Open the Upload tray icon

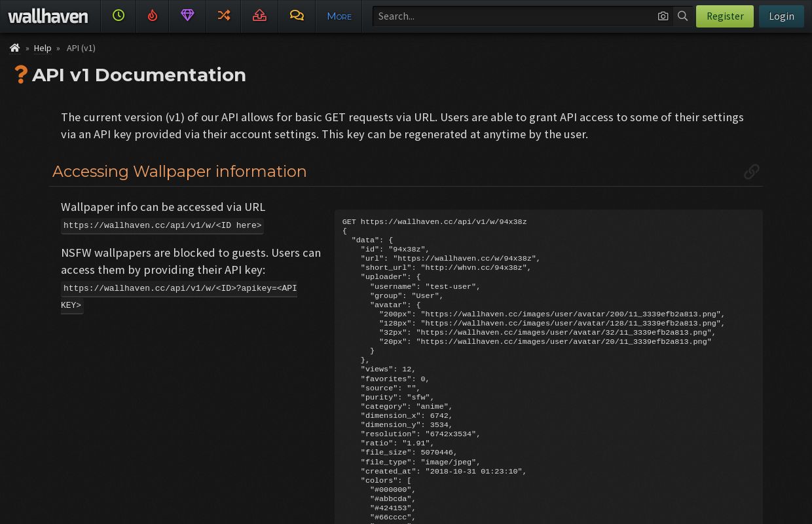pos(259,16)
